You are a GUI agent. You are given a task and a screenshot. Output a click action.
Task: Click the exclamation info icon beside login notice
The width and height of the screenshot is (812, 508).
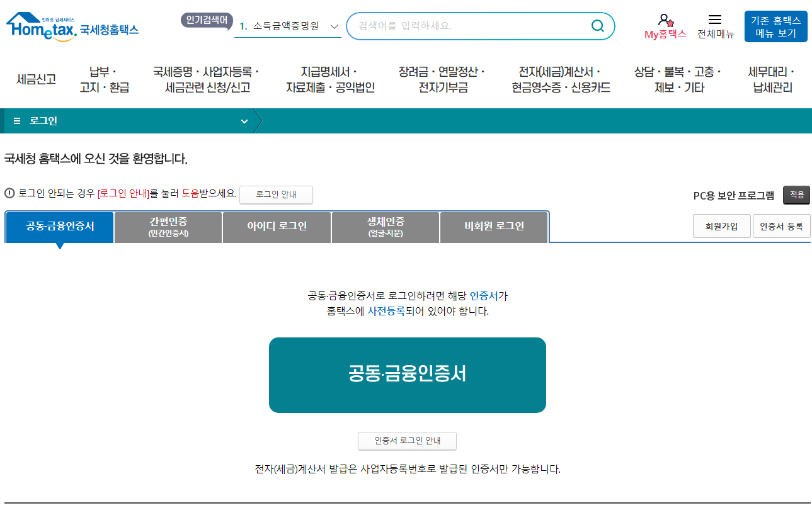click(x=9, y=193)
